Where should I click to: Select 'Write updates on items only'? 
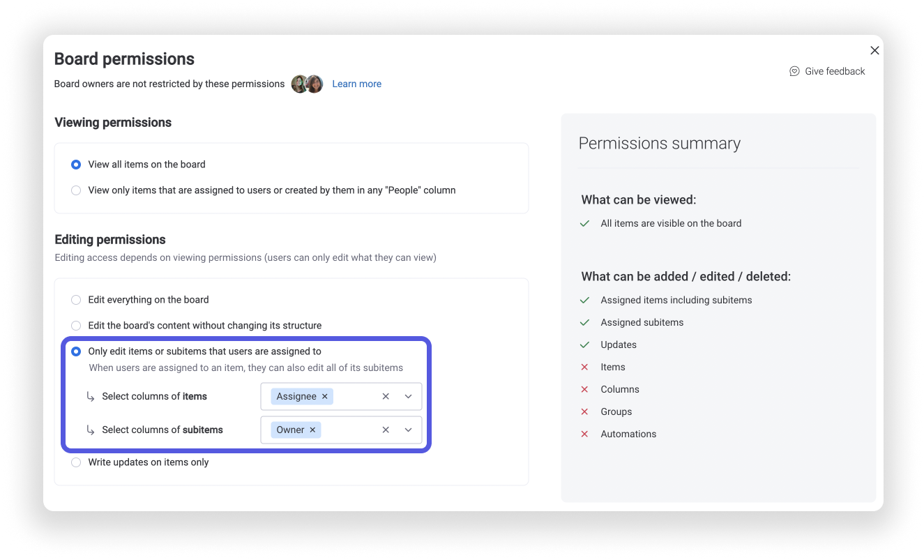point(76,462)
